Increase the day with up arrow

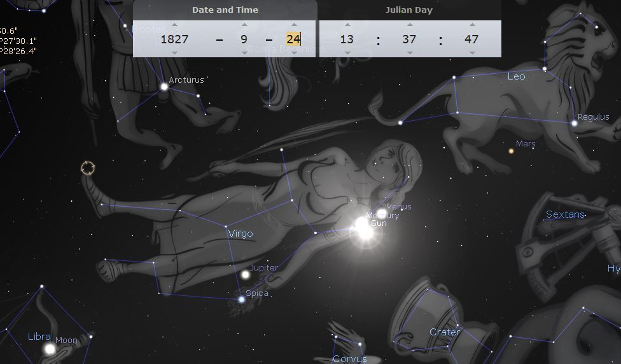pos(294,25)
